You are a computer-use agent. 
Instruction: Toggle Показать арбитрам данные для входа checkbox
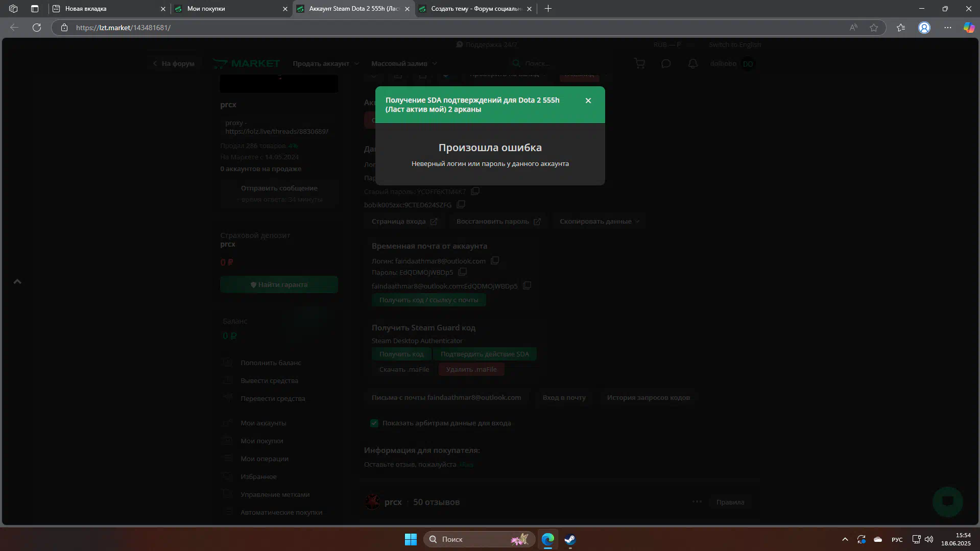click(x=374, y=423)
